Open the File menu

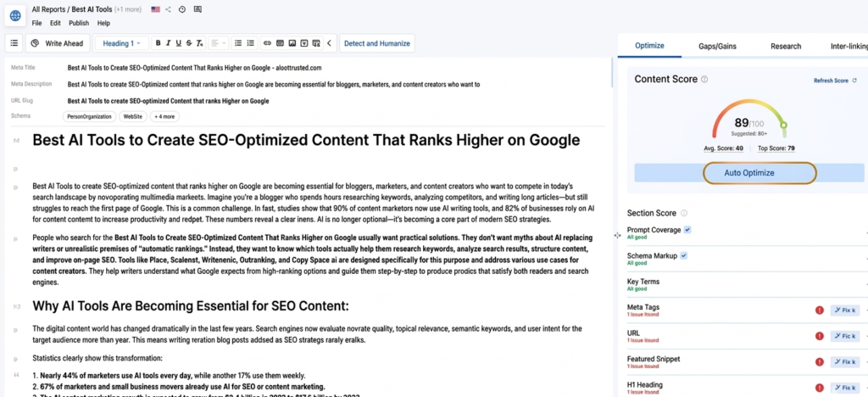[36, 23]
